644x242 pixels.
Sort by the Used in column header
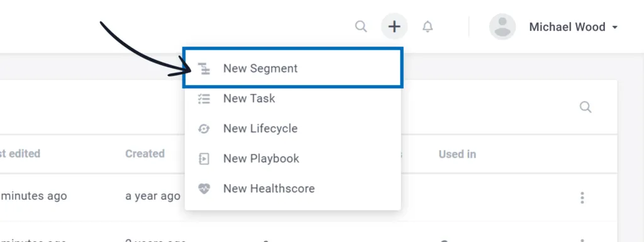457,154
